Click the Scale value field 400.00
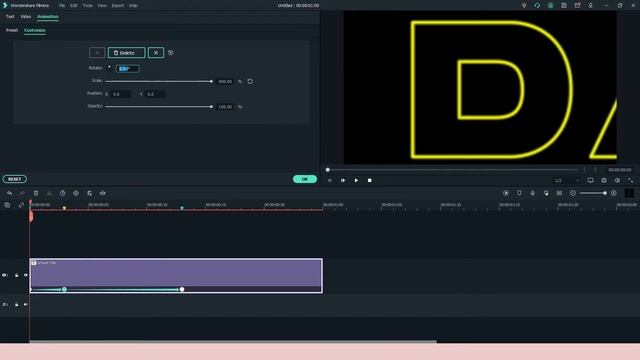Image resolution: width=640 pixels, height=360 pixels. (x=225, y=82)
